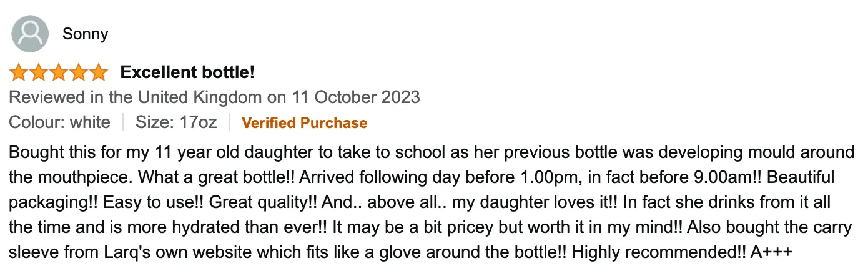Click the third orange rating star
This screenshot has width=868, height=276.
click(x=59, y=72)
